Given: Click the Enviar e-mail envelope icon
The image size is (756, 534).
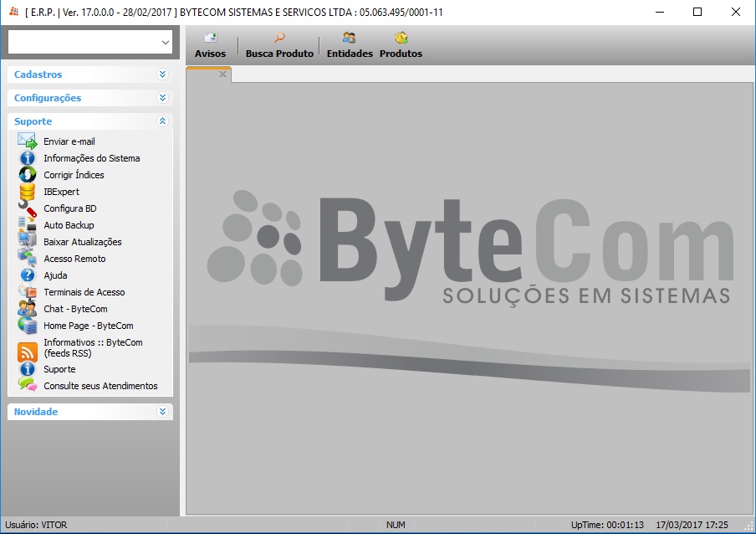Looking at the screenshot, I should [x=28, y=141].
